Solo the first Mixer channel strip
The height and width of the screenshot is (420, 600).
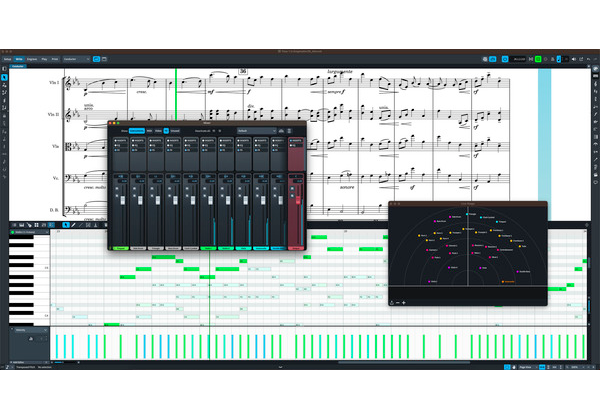tap(117, 195)
